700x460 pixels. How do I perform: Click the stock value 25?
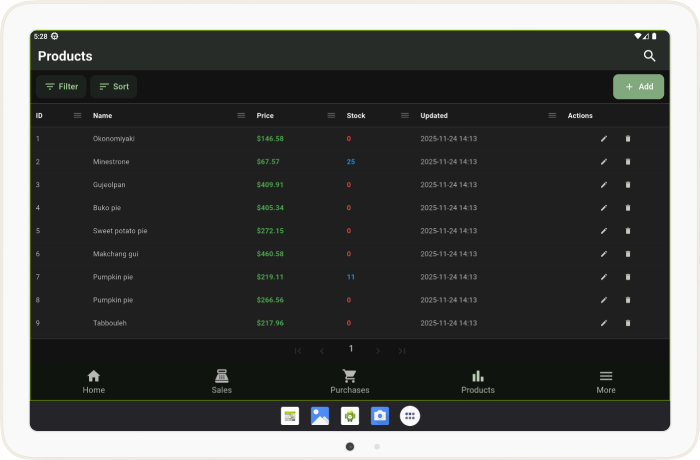351,162
